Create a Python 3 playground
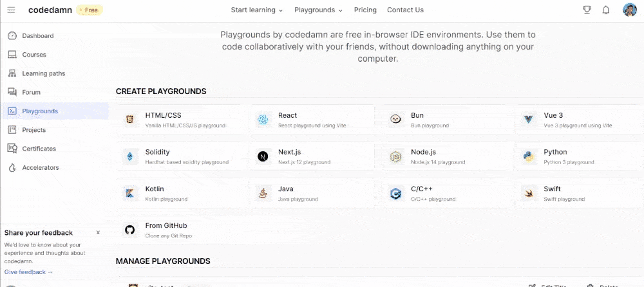644x287 pixels. tap(580, 156)
